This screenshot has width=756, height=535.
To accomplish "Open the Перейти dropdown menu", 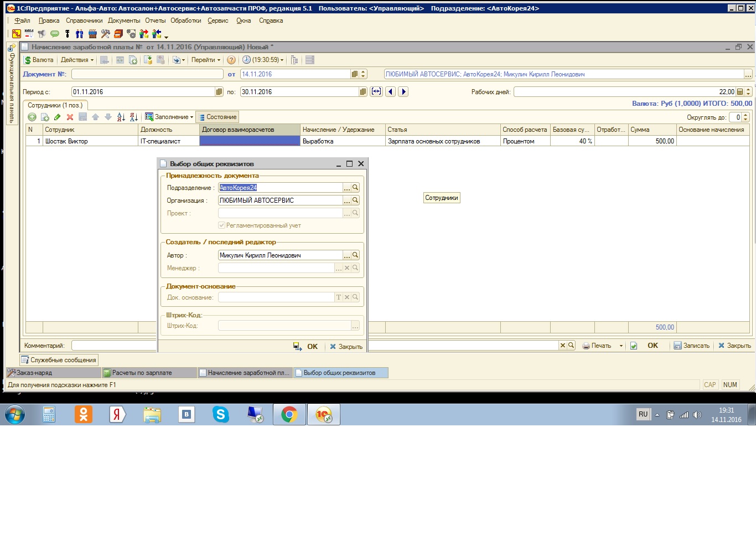I will tap(206, 60).
